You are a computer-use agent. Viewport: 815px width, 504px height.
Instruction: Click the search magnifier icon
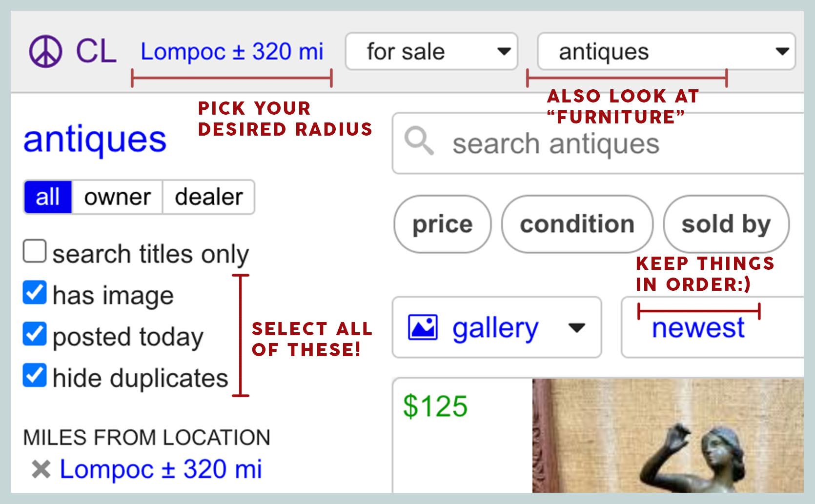419,141
